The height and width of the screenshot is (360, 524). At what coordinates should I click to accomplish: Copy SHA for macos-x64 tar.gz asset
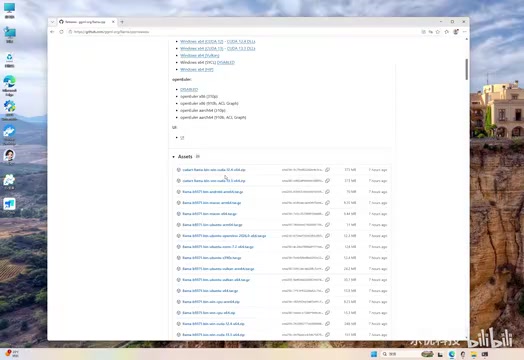tap(328, 214)
